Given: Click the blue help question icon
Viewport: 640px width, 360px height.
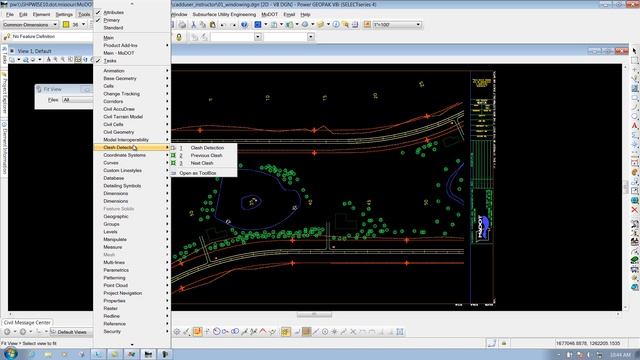Looking at the screenshot, I should point(244,24).
